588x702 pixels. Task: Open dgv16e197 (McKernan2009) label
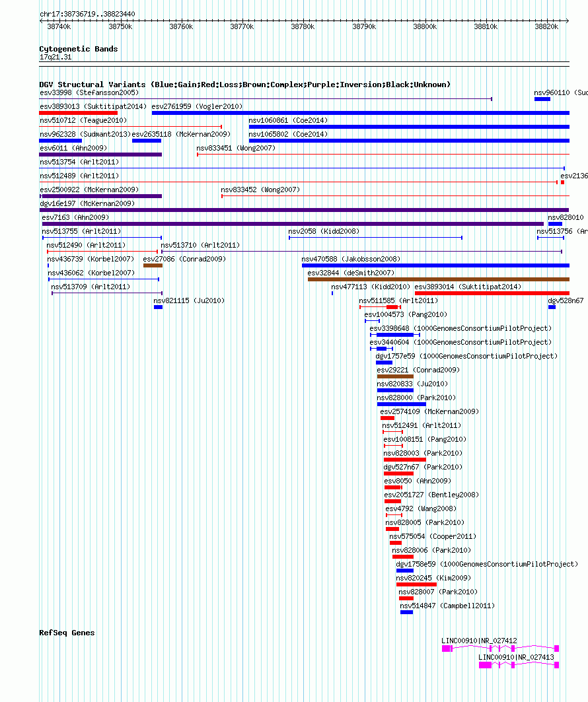(87, 203)
